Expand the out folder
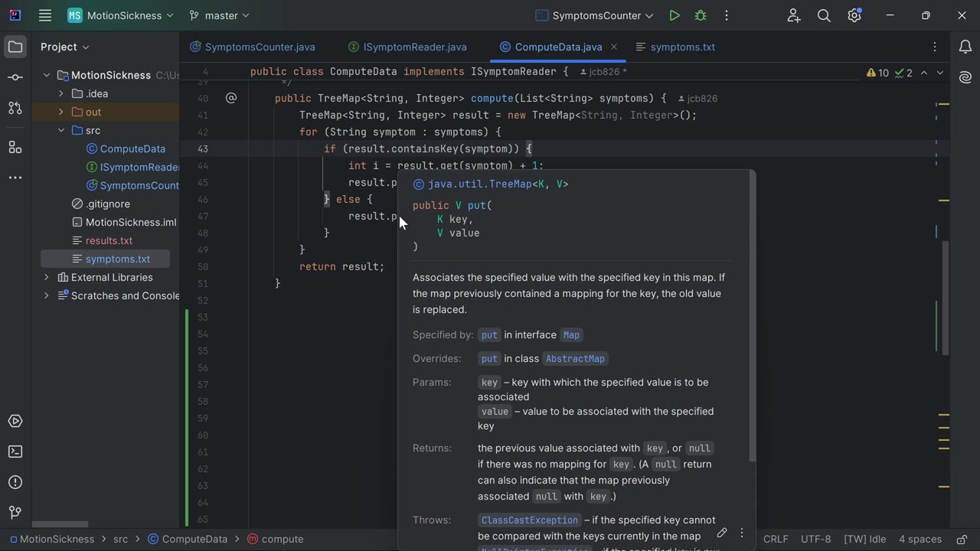Image resolution: width=980 pixels, height=551 pixels. coord(61,112)
